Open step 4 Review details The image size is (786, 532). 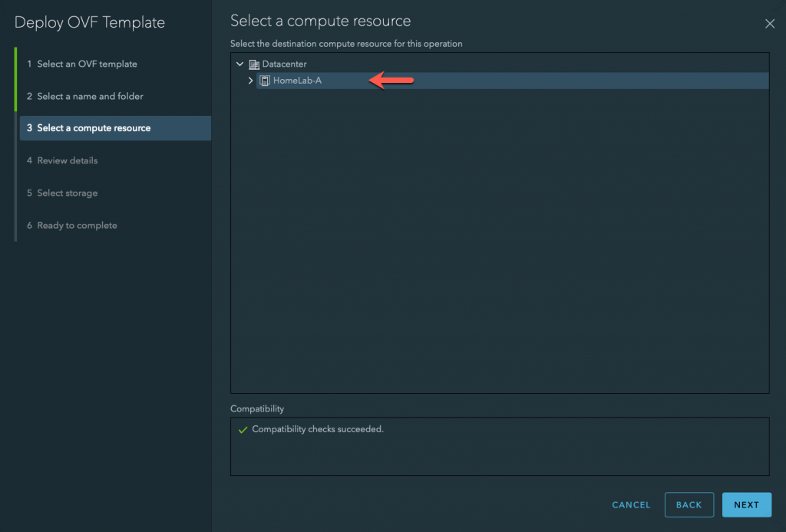pos(62,160)
